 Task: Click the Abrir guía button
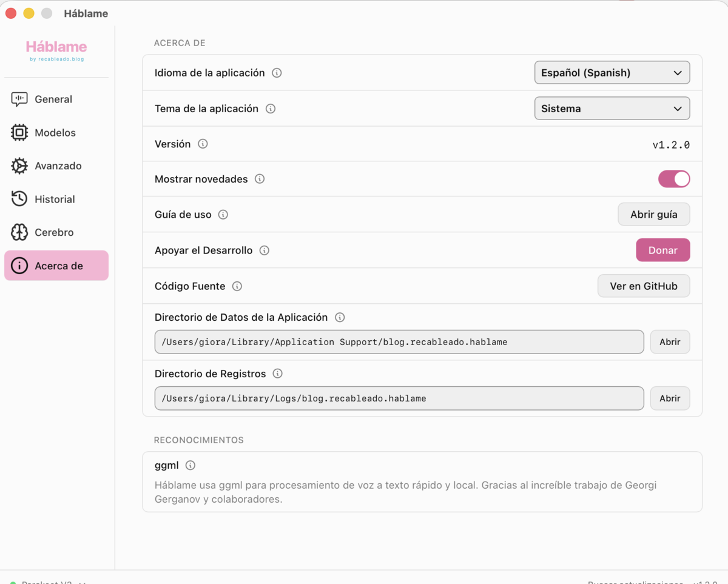click(x=654, y=215)
